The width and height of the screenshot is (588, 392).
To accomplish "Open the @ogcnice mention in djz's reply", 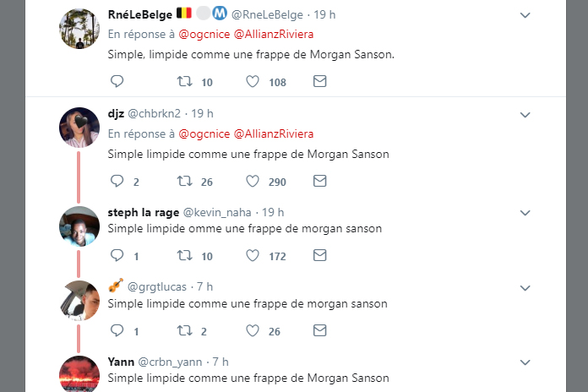I will point(204,134).
